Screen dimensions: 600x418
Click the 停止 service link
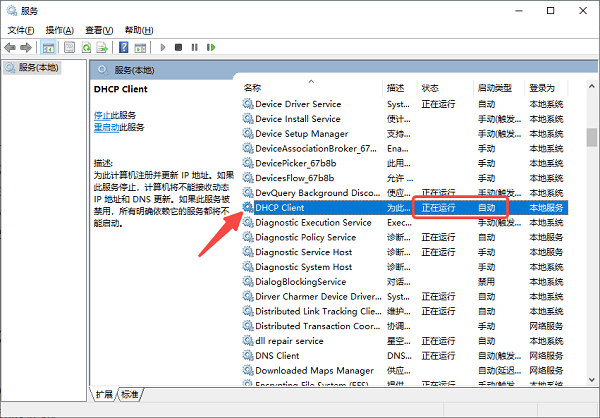pyautogui.click(x=102, y=115)
